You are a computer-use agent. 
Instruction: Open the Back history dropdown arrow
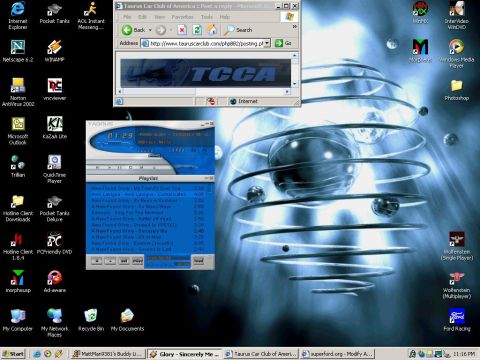150,30
